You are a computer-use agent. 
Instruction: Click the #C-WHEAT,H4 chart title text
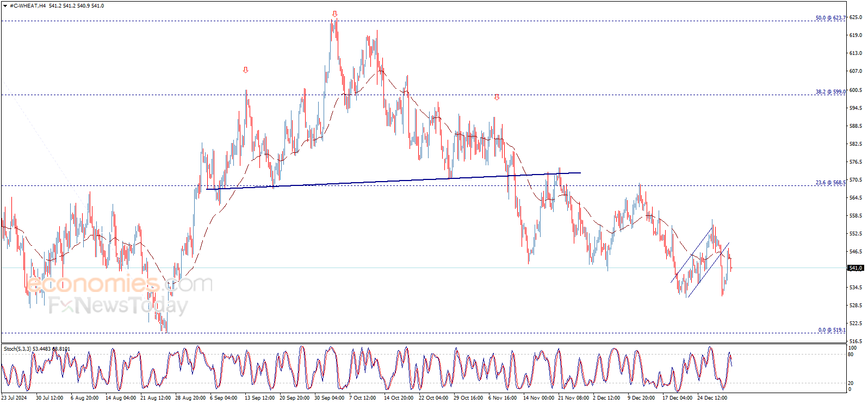(28, 6)
